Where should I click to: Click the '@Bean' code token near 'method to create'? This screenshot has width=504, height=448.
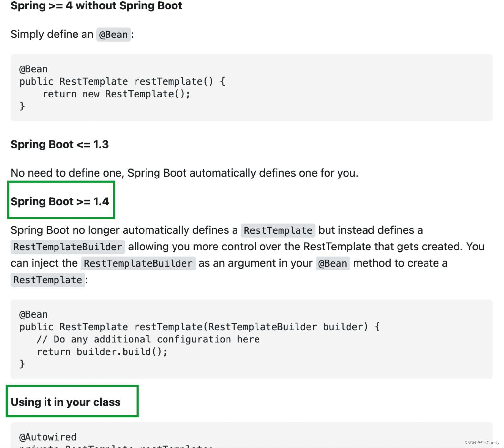click(x=333, y=263)
